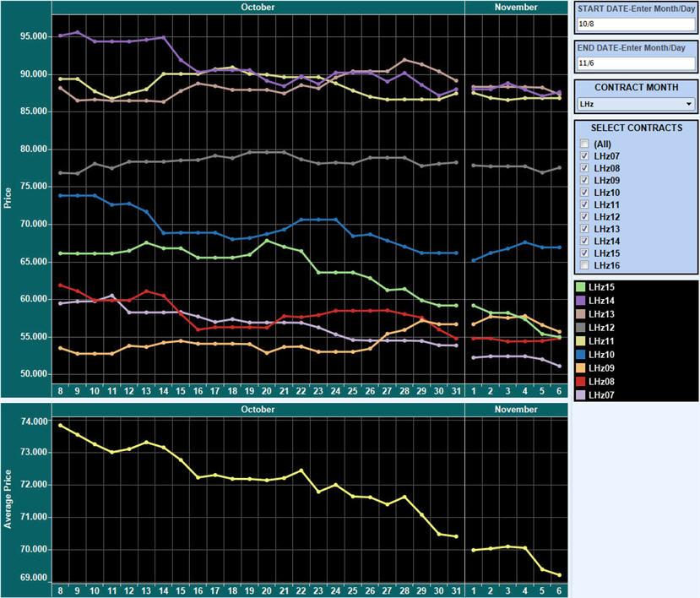Click the November 6 point of the average price line

pyautogui.click(x=559, y=575)
